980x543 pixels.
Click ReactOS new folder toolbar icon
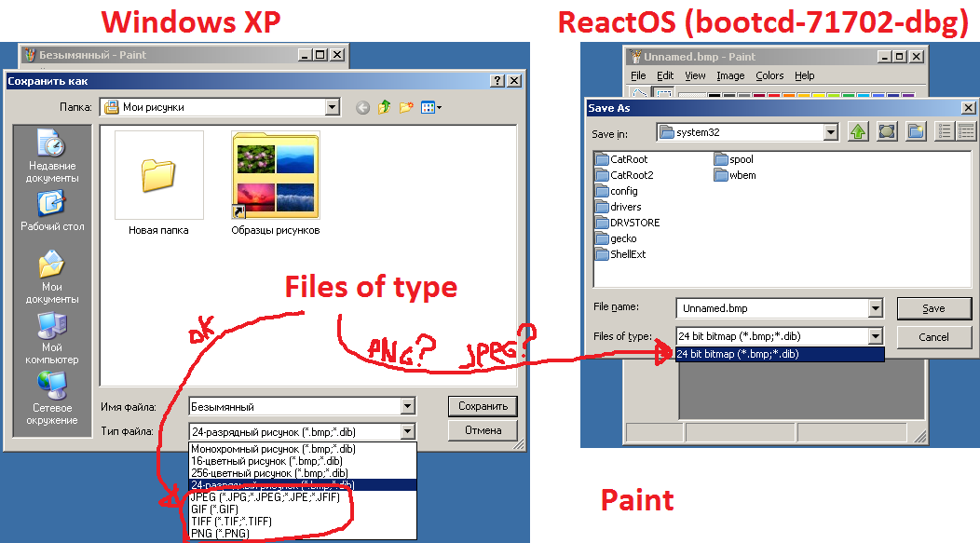point(916,132)
